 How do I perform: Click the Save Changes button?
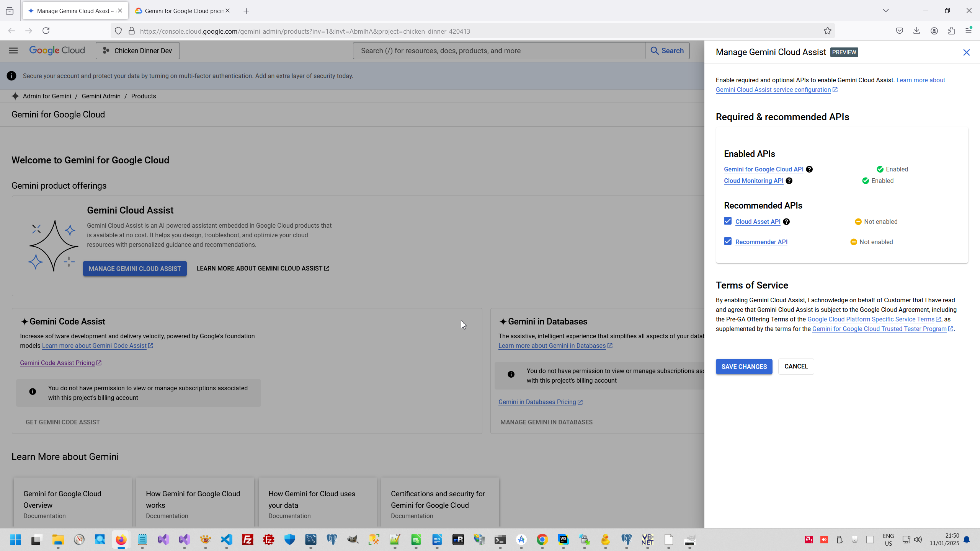pyautogui.click(x=744, y=367)
